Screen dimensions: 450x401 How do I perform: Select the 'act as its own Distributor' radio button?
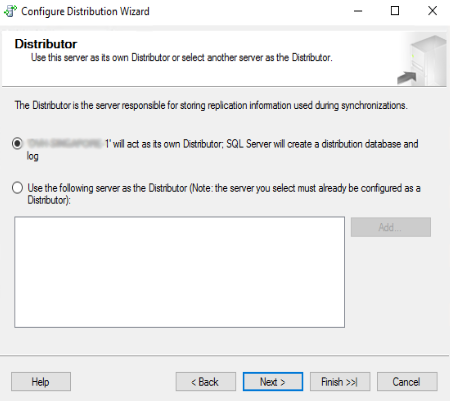click(17, 144)
